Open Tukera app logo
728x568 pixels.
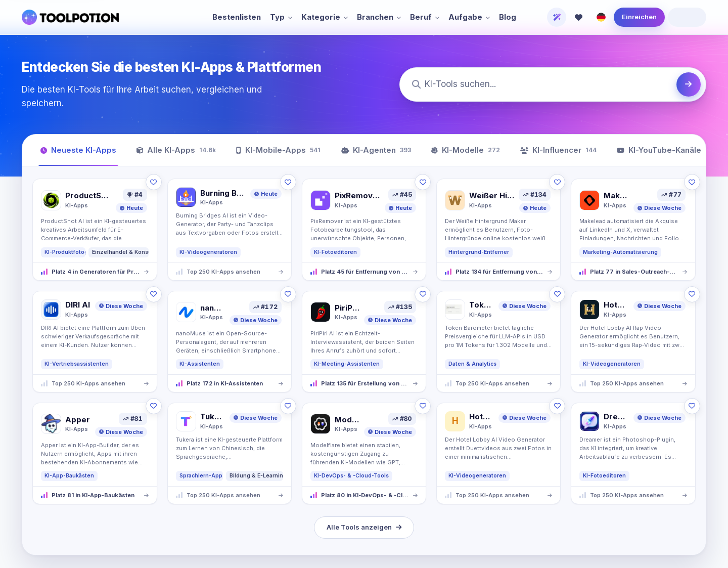coord(186,421)
